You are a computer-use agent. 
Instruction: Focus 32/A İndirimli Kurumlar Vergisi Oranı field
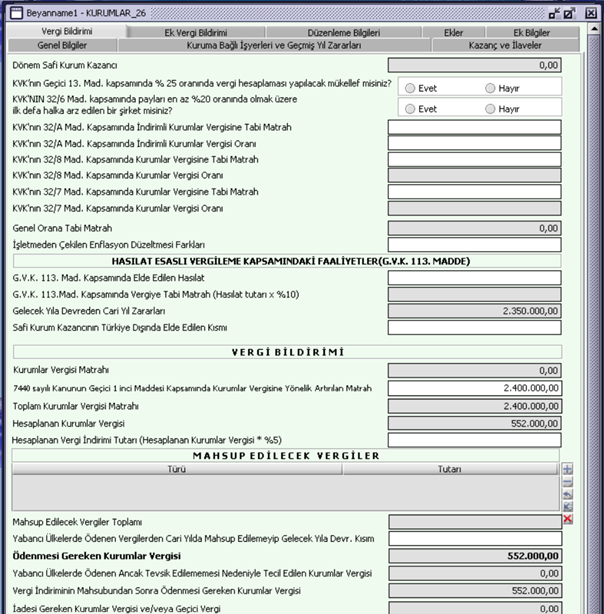coord(474,143)
